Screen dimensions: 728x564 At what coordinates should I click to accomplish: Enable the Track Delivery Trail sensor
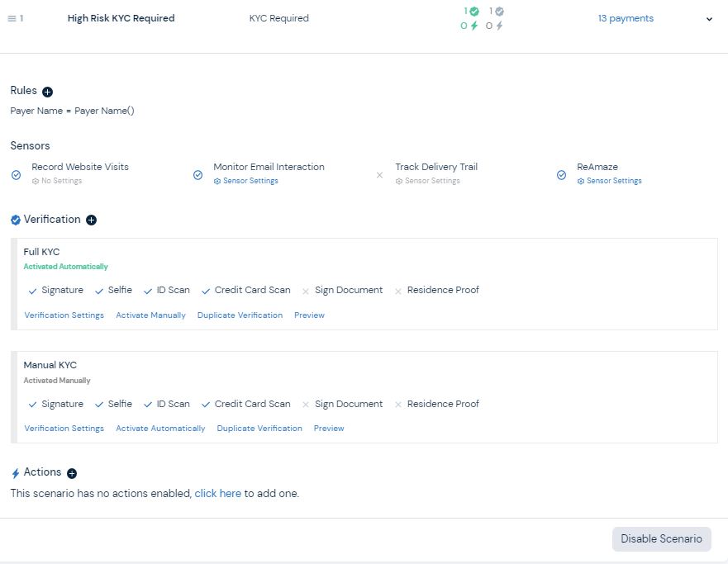pos(380,175)
